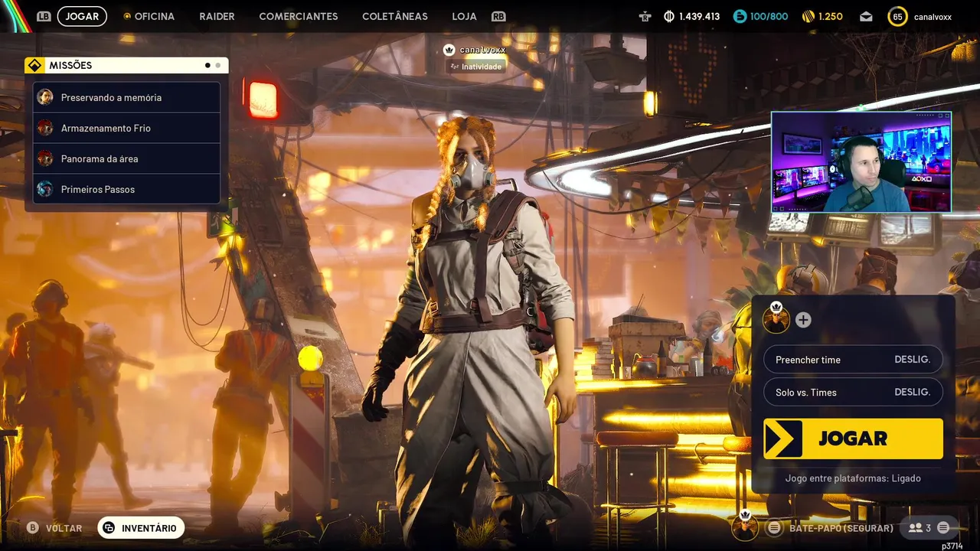Open the mission Armazenamento Frio
This screenshot has height=551, width=980.
[x=126, y=128]
